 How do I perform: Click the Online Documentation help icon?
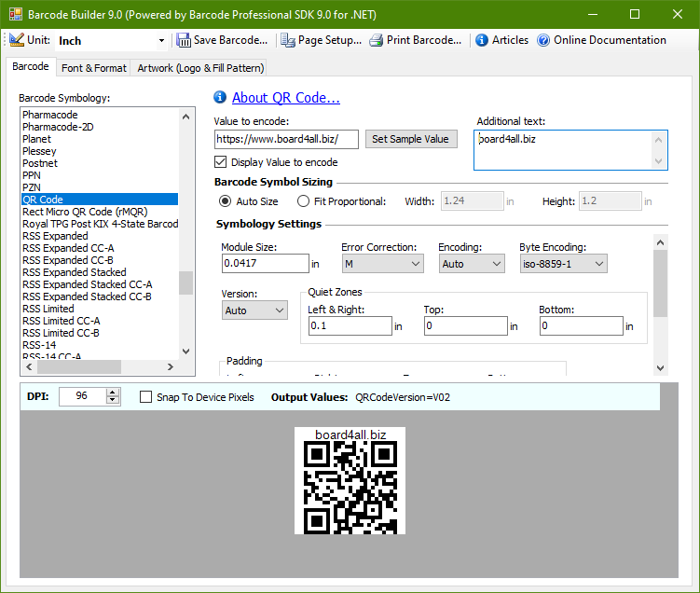543,40
